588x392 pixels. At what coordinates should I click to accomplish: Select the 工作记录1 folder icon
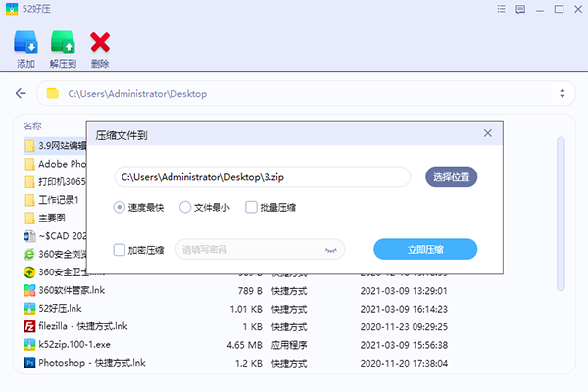pyautogui.click(x=29, y=200)
